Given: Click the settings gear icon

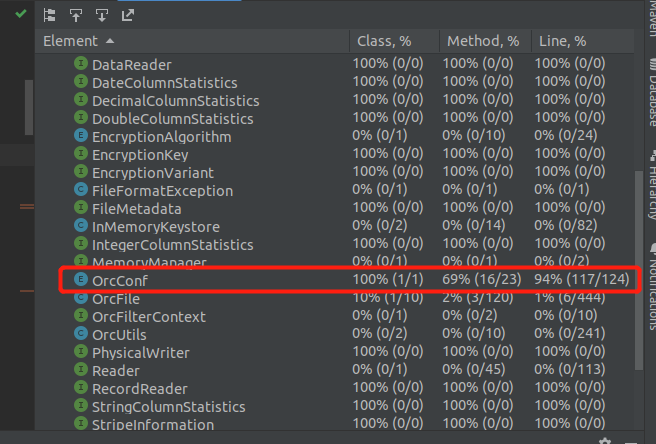Looking at the screenshot, I should (x=605, y=441).
